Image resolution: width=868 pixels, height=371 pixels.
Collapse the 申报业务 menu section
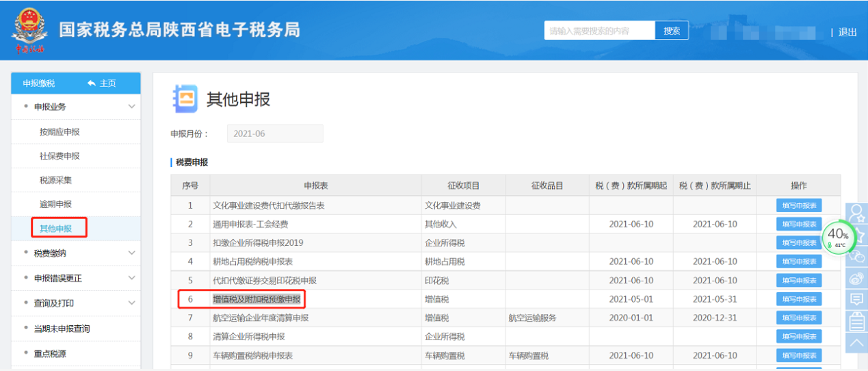[x=131, y=107]
